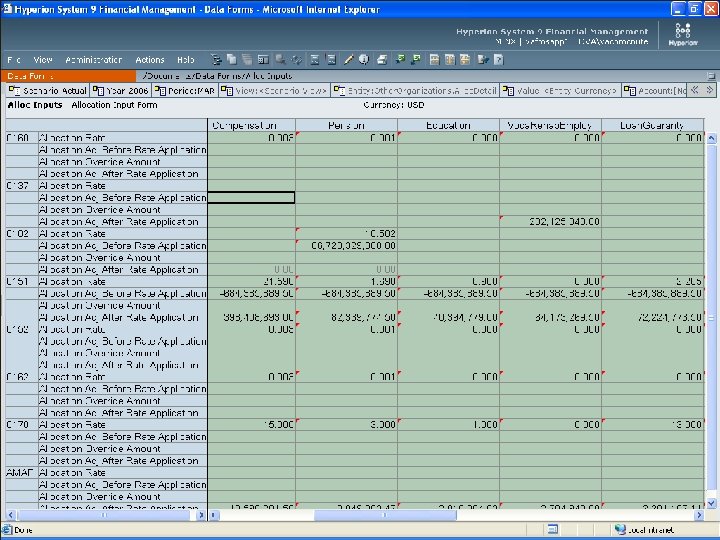
Task: Click the double right arrow on POV bar
Action: pos(710,90)
